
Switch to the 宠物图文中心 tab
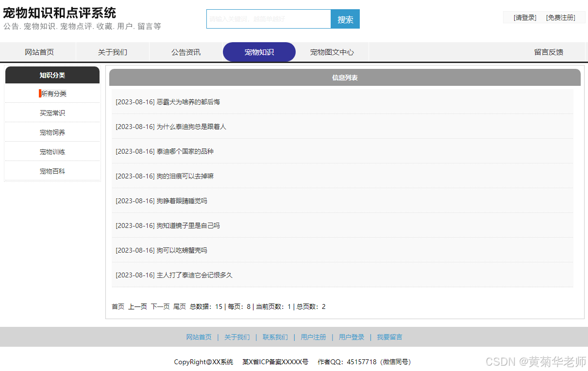(x=332, y=52)
